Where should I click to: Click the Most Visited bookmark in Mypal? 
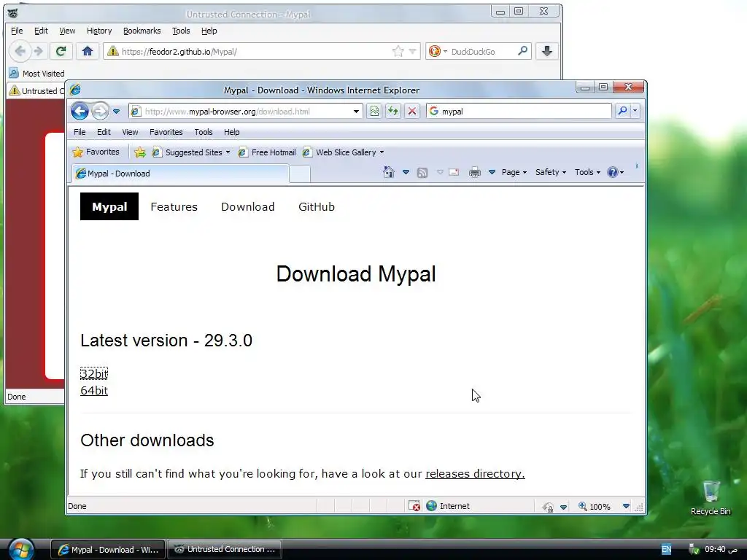tap(36, 74)
